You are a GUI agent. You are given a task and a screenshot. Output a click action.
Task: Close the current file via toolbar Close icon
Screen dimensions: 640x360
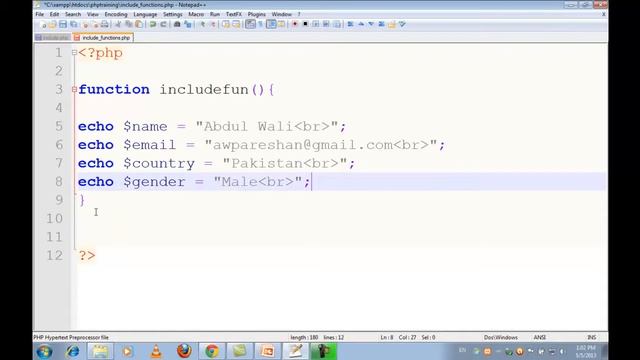click(x=85, y=24)
